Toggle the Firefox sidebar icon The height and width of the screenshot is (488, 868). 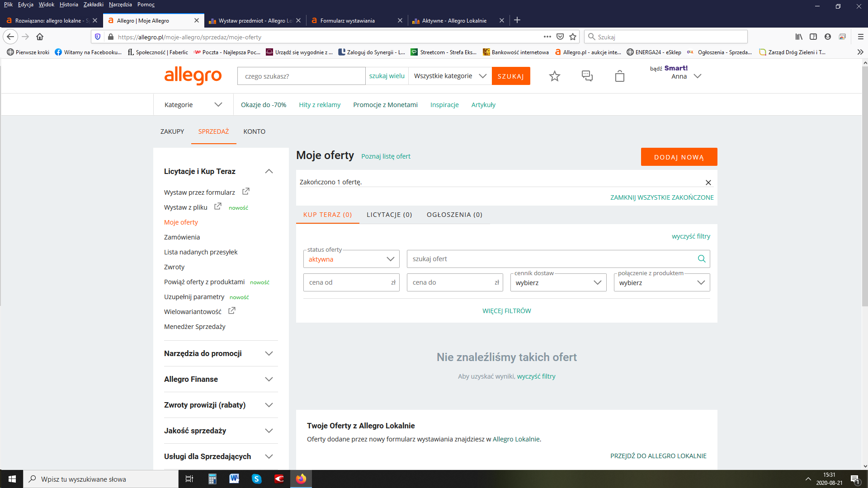click(x=813, y=37)
